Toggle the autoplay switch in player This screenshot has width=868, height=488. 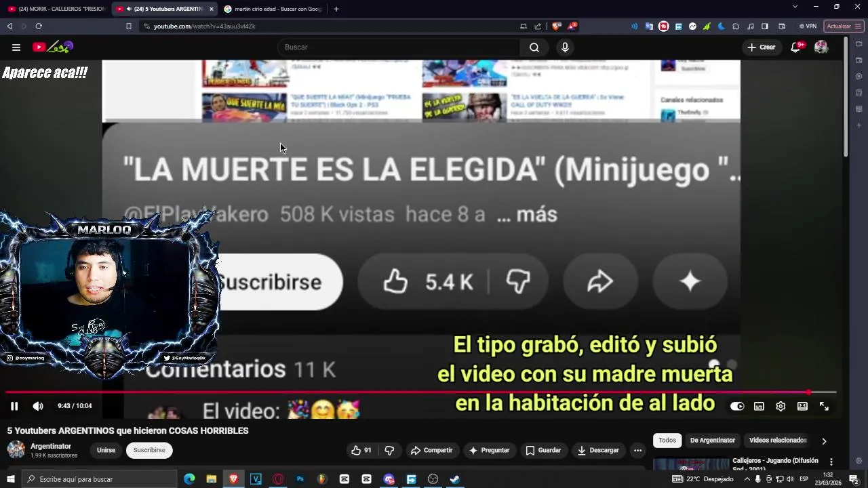tap(737, 406)
